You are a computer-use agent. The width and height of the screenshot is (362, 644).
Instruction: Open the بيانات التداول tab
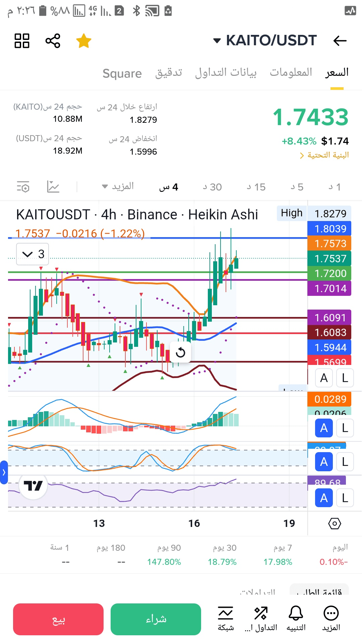(x=226, y=72)
